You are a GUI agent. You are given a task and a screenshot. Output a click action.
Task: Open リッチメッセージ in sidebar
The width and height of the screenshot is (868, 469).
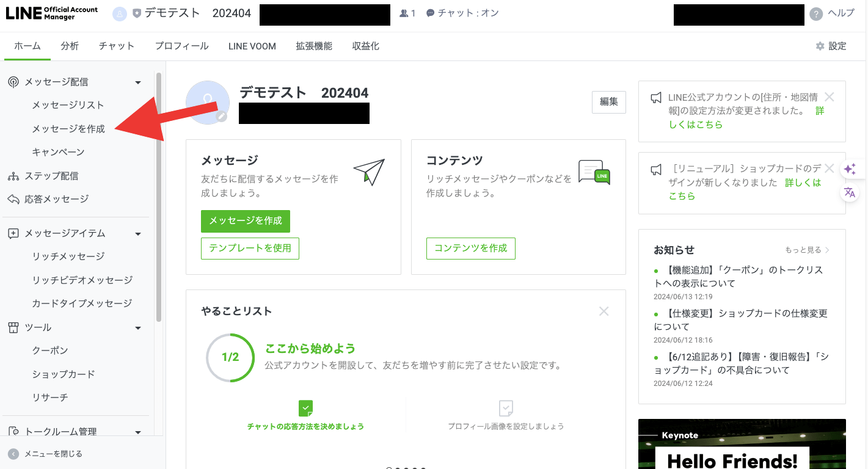coord(68,256)
